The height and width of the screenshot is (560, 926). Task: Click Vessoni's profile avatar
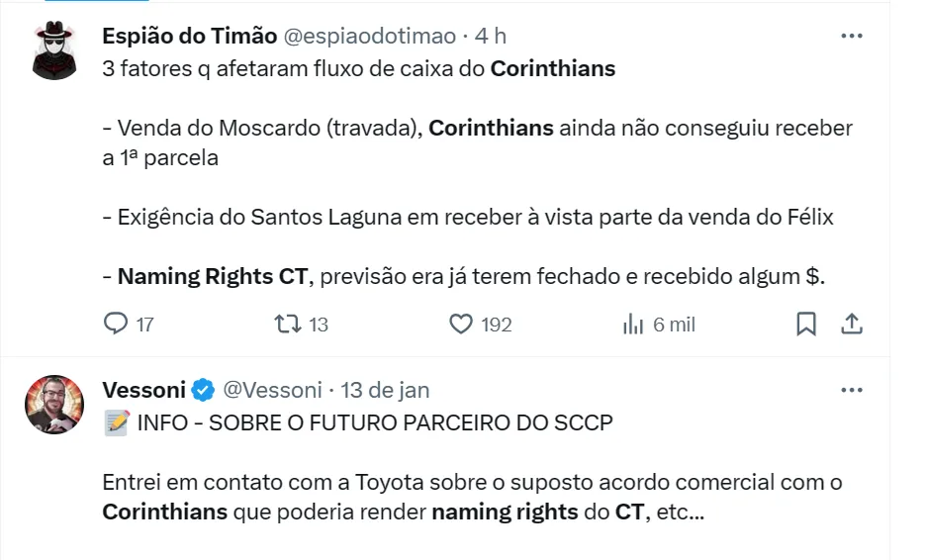click(x=54, y=404)
